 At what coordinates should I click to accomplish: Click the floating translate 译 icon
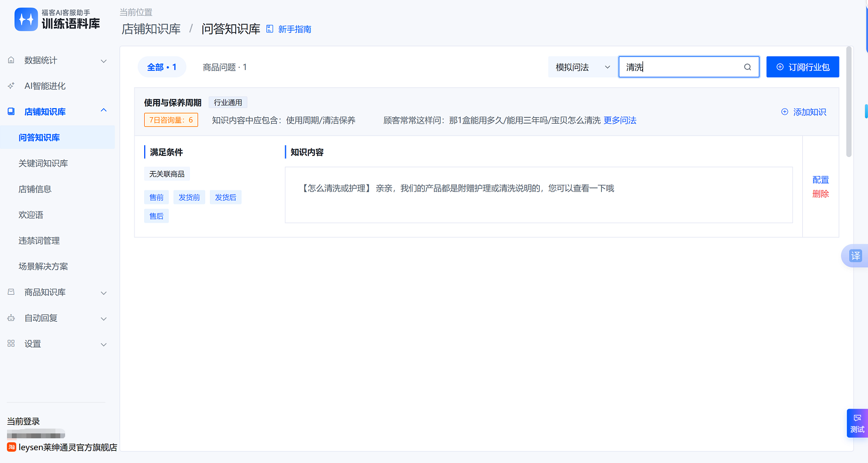tap(856, 256)
